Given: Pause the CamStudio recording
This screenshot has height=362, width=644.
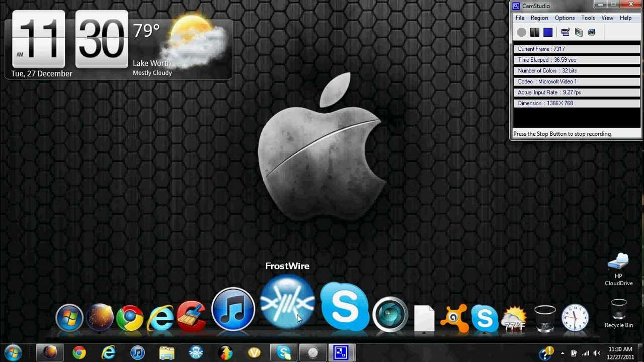Looking at the screenshot, I should 535,32.
